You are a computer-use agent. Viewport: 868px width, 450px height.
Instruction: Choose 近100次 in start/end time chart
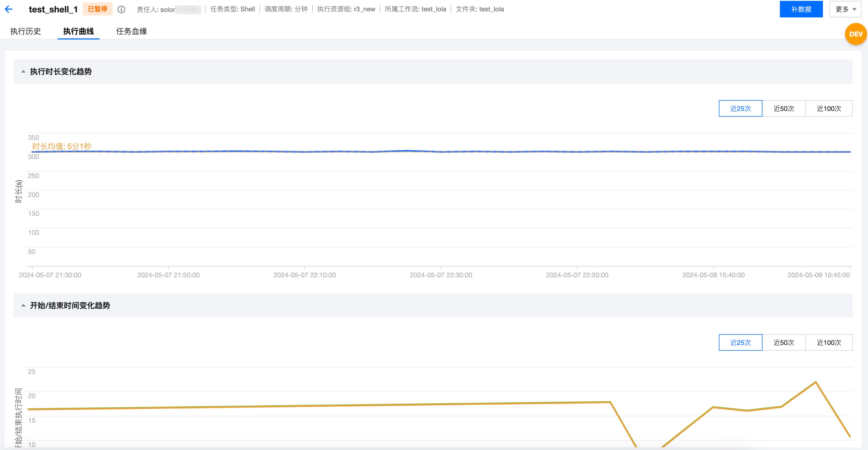829,343
